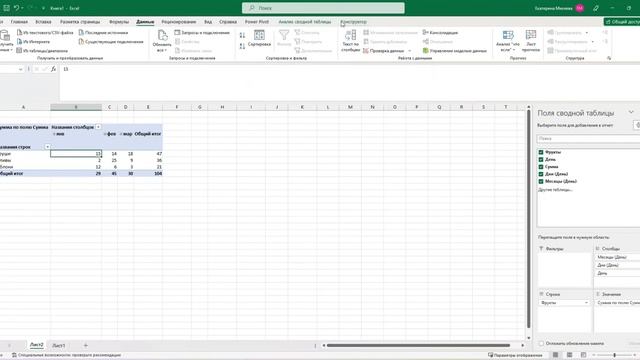Open 'Последние источники'

103,32
